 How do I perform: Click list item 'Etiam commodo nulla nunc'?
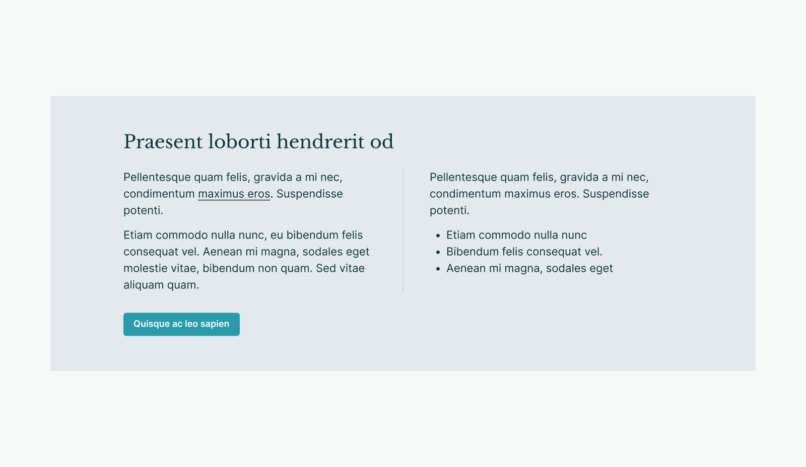(516, 235)
